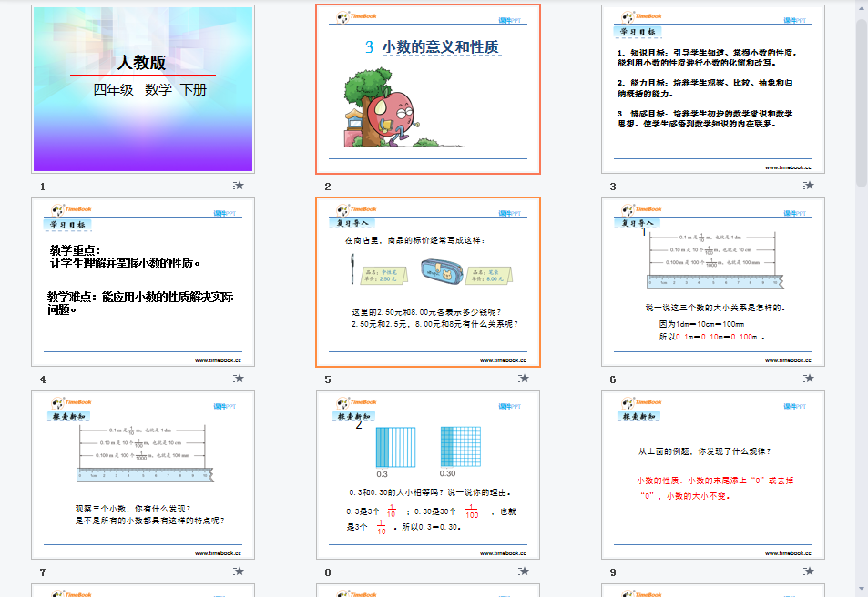Select slide 8 comparing 0.3 and 0.30 grids

pos(428,475)
